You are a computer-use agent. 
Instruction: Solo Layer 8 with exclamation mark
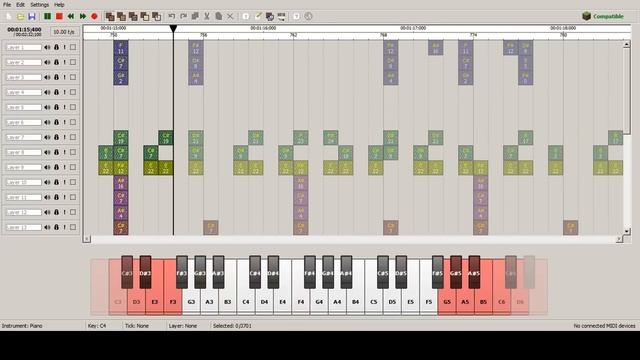click(64, 152)
